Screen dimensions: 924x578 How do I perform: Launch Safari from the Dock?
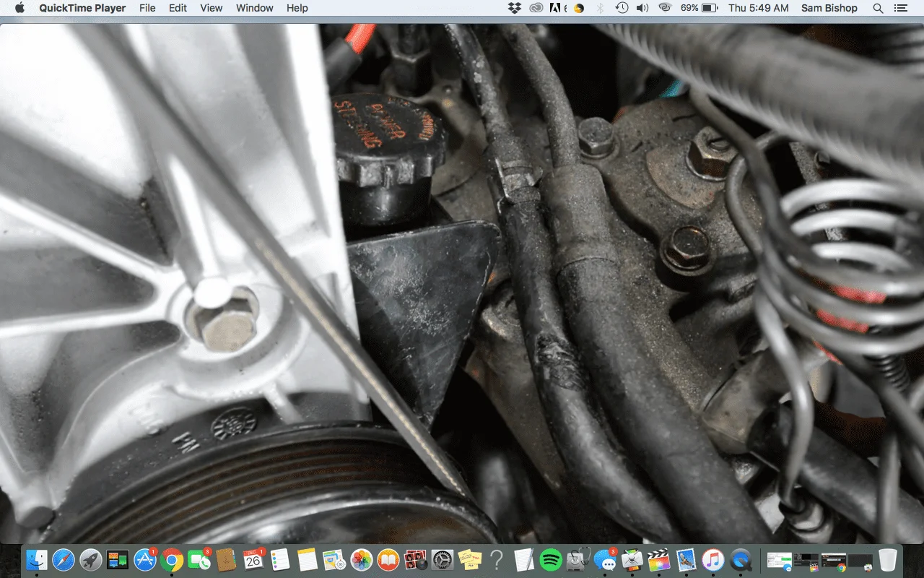pos(64,559)
